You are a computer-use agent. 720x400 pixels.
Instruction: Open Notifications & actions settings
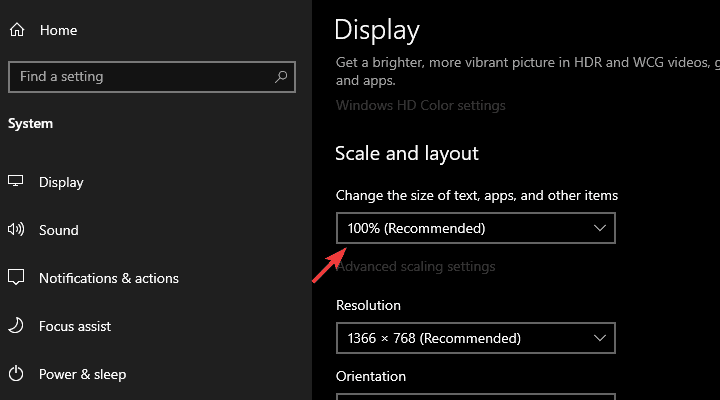[109, 278]
